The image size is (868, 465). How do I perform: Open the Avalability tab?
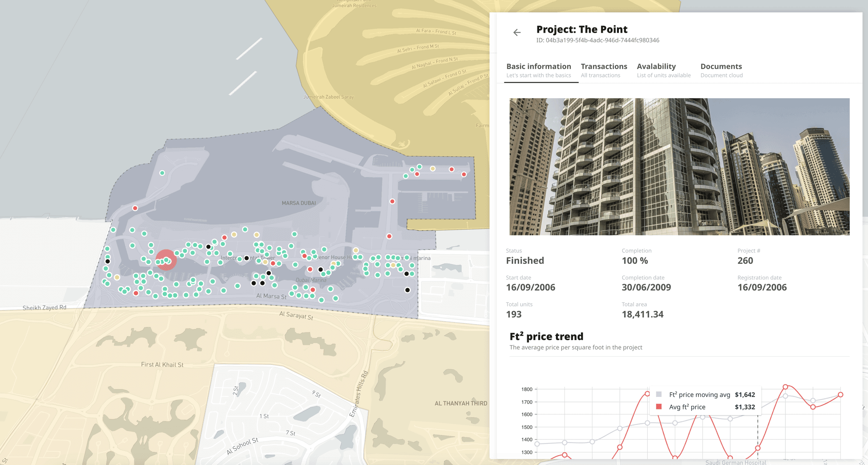pos(656,66)
